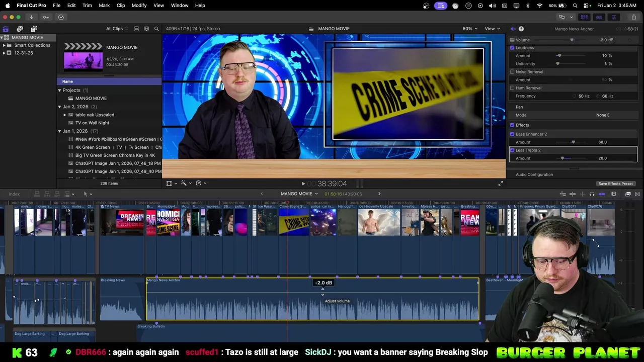Image resolution: width=644 pixels, height=362 pixels.
Task: Disable the Bass Enhancer 2 effect
Action: point(512,134)
